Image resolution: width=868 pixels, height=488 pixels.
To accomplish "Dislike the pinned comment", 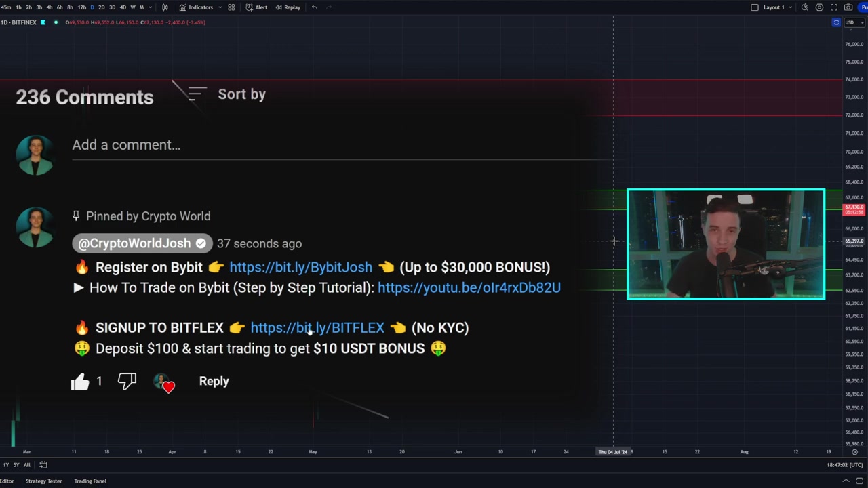I will coord(127,382).
